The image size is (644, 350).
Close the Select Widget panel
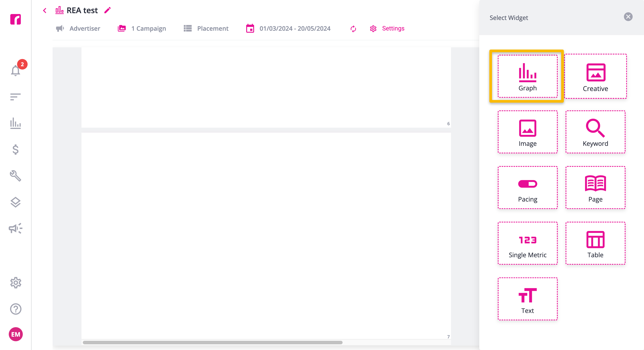[x=628, y=17]
